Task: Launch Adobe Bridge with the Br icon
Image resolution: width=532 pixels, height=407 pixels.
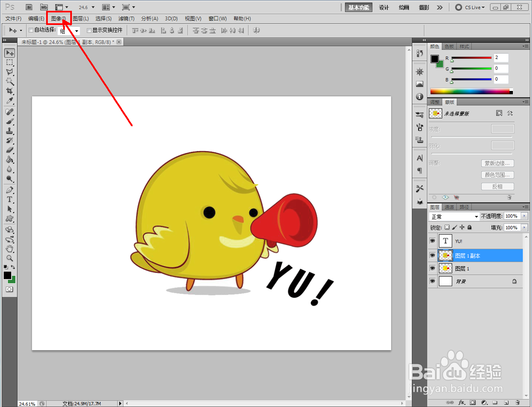Action: (x=29, y=7)
